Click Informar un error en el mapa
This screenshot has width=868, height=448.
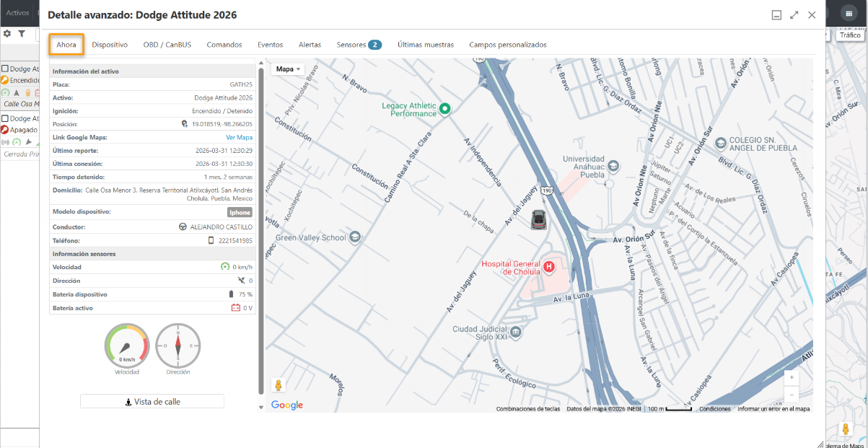[773, 409]
